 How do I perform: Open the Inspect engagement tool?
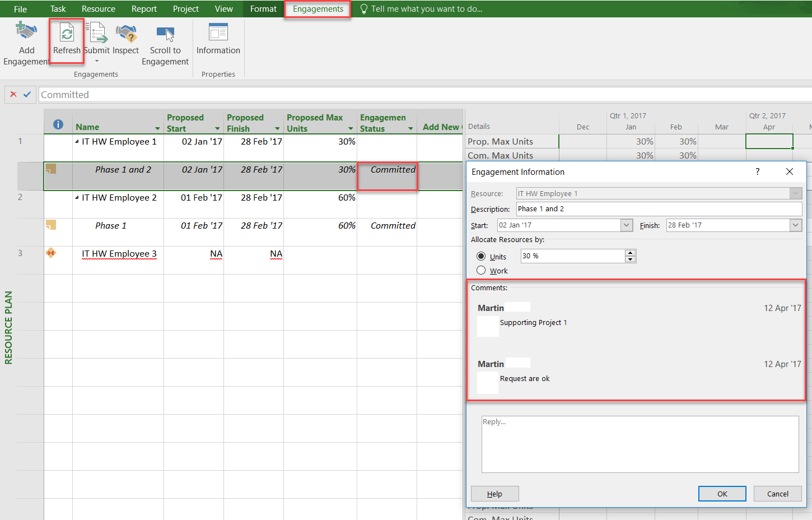tap(126, 34)
